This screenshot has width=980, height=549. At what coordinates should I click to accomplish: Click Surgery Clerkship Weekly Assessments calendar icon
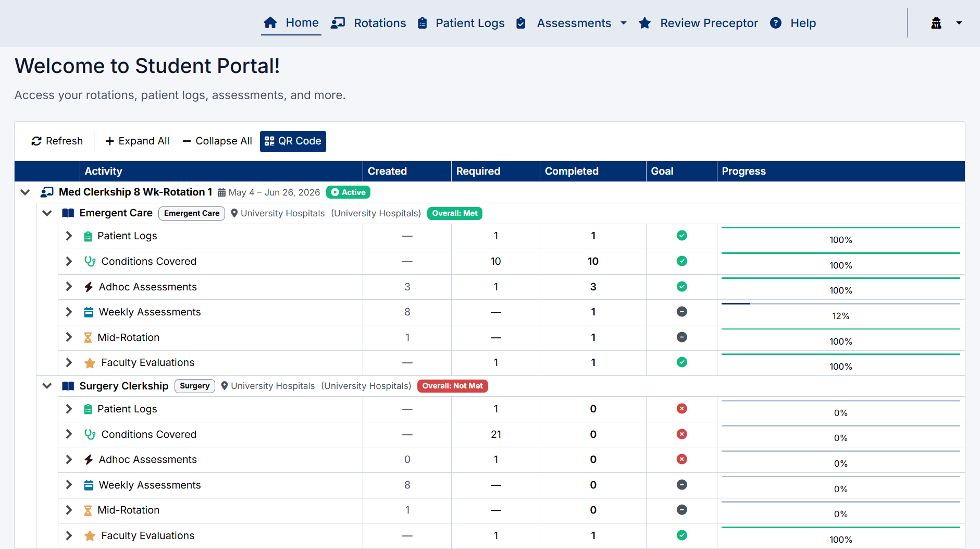click(x=89, y=485)
